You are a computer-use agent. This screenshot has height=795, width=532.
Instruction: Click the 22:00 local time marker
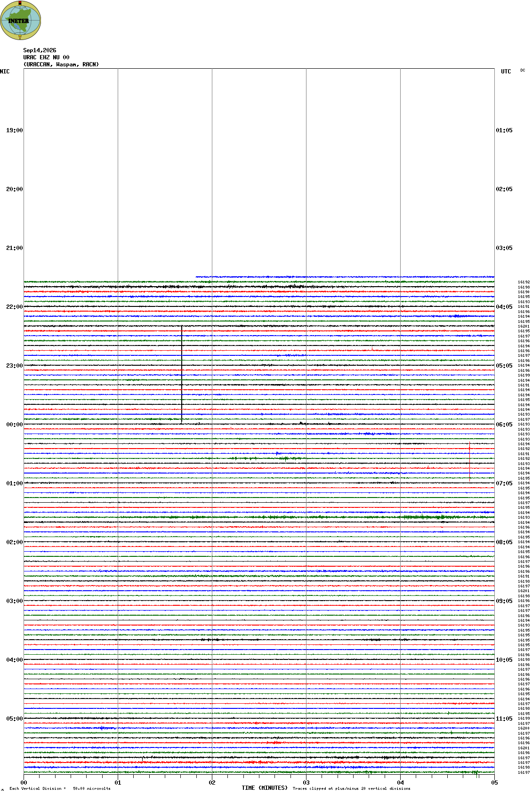14,307
